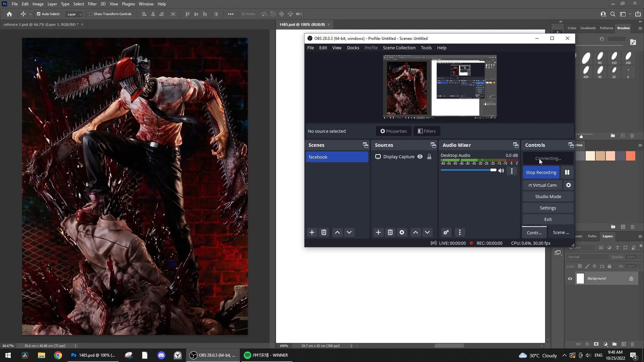The image size is (644, 362).
Task: Mute Desktop Audio speaker icon
Action: (501, 171)
